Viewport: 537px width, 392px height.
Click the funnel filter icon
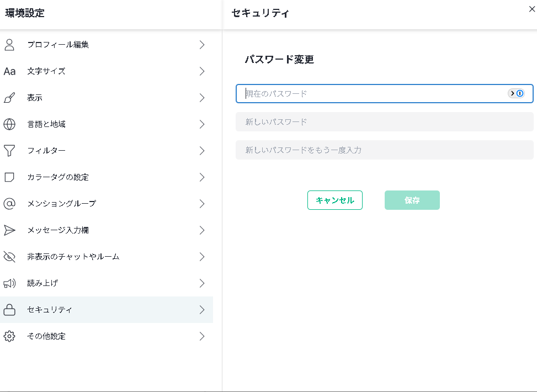click(9, 151)
